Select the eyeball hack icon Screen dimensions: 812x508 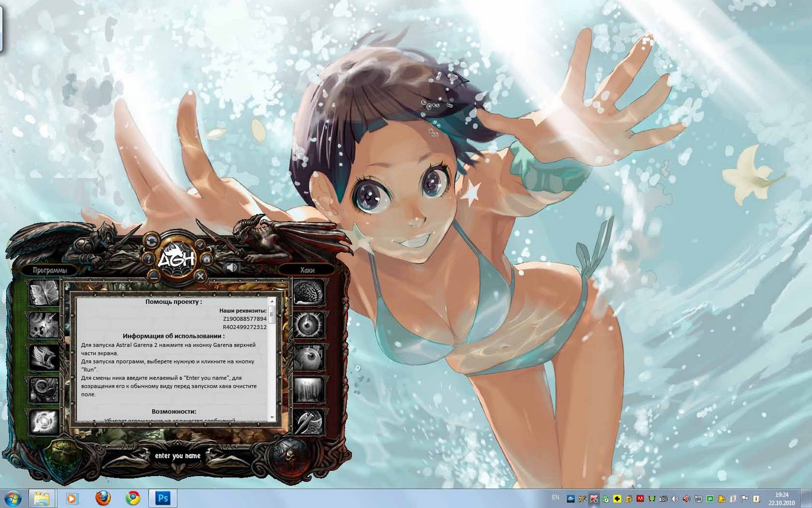coord(309,357)
